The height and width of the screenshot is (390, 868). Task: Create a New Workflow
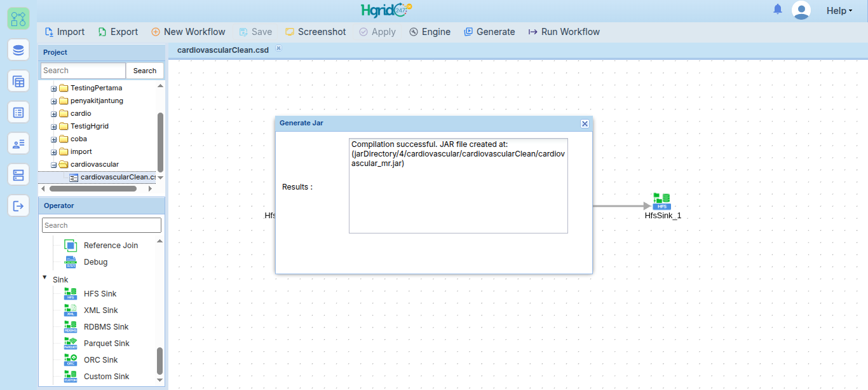point(188,32)
